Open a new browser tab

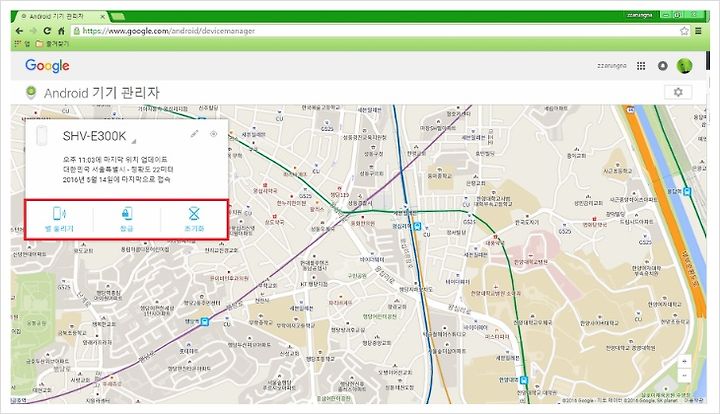(118, 17)
